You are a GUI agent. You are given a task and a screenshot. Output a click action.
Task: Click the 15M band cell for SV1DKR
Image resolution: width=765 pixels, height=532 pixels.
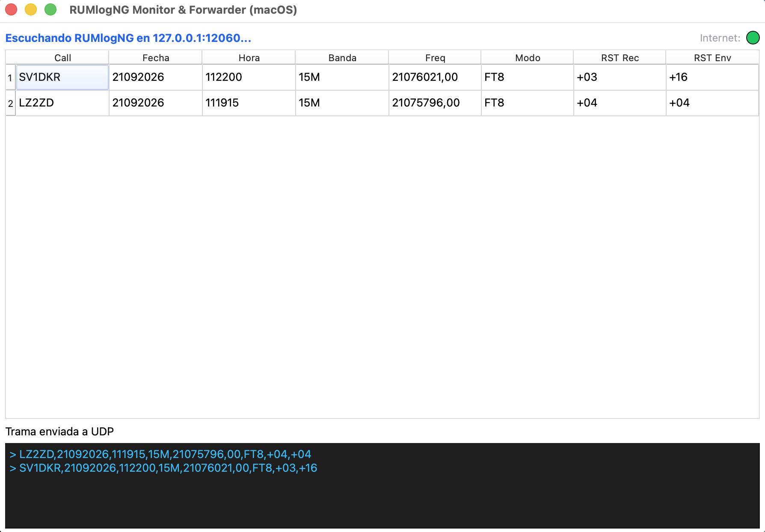pos(342,77)
